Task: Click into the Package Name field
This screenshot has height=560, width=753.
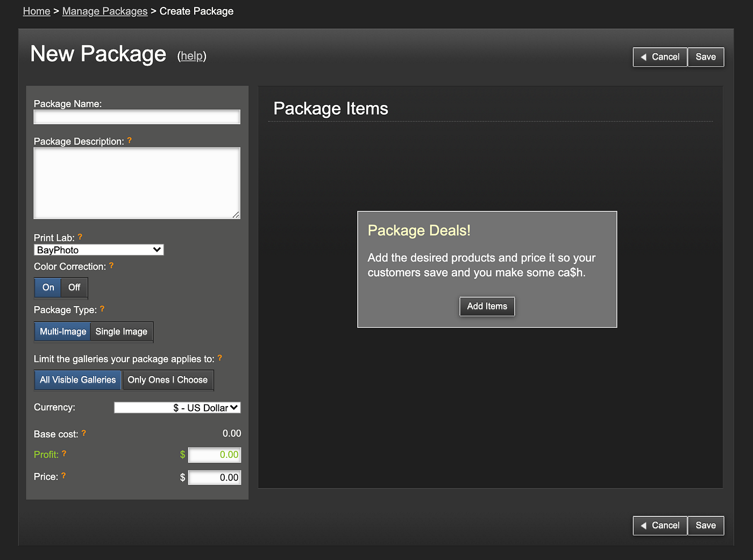Action: [137, 117]
